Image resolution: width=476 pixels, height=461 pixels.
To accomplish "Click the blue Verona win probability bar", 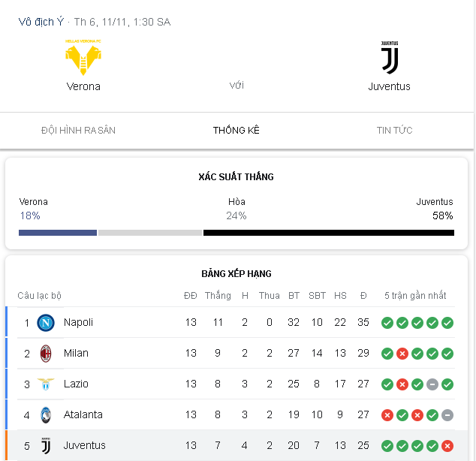I will (x=58, y=233).
